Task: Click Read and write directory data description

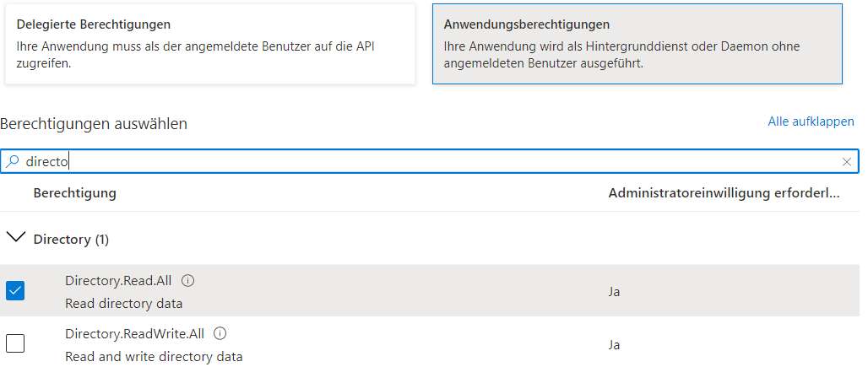Action: pos(154,357)
